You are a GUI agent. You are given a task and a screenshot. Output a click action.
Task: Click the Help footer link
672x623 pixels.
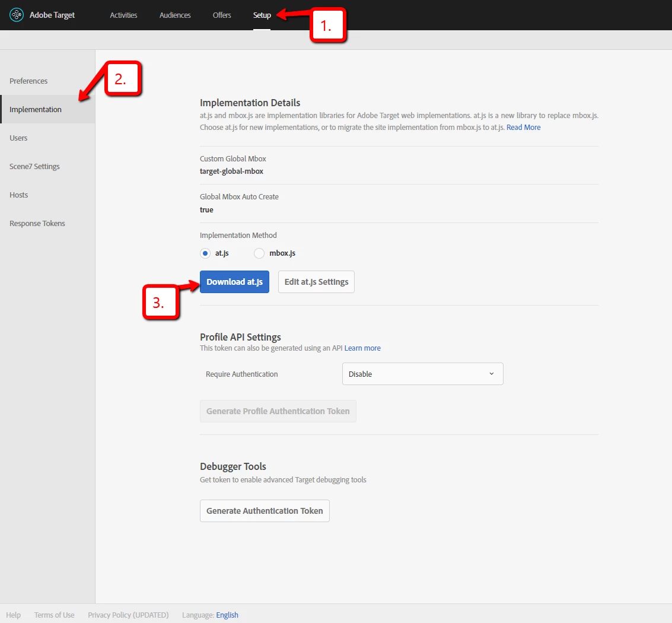(x=13, y=615)
